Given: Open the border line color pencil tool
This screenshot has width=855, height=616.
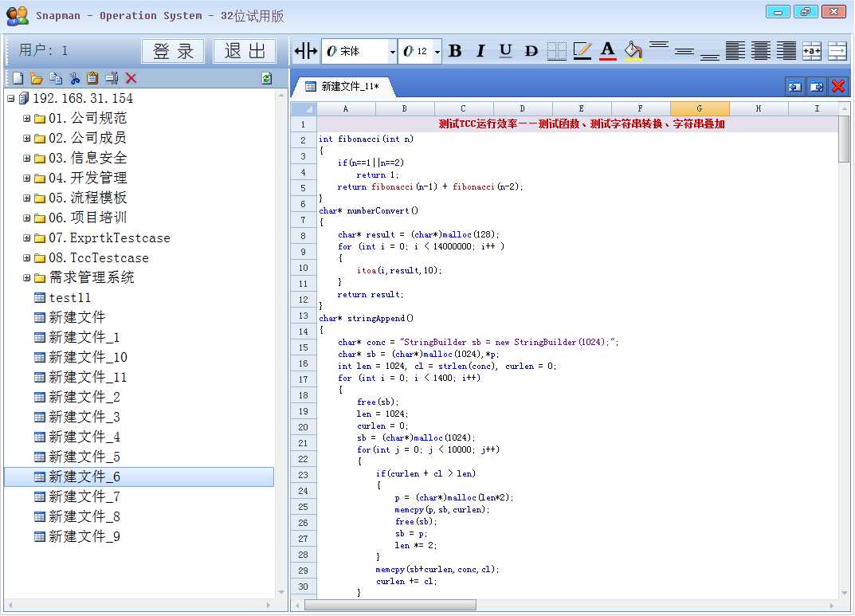Looking at the screenshot, I should click(582, 51).
